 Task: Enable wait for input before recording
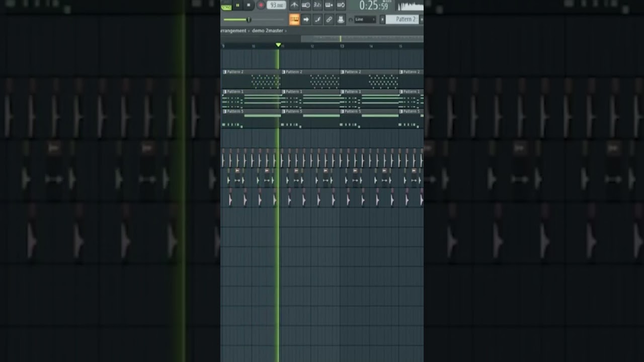tap(306, 5)
